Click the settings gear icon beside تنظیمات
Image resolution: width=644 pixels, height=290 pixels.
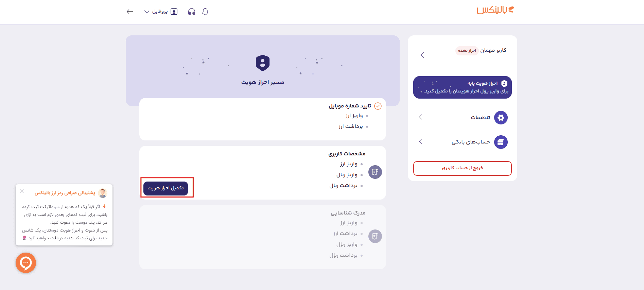(501, 117)
